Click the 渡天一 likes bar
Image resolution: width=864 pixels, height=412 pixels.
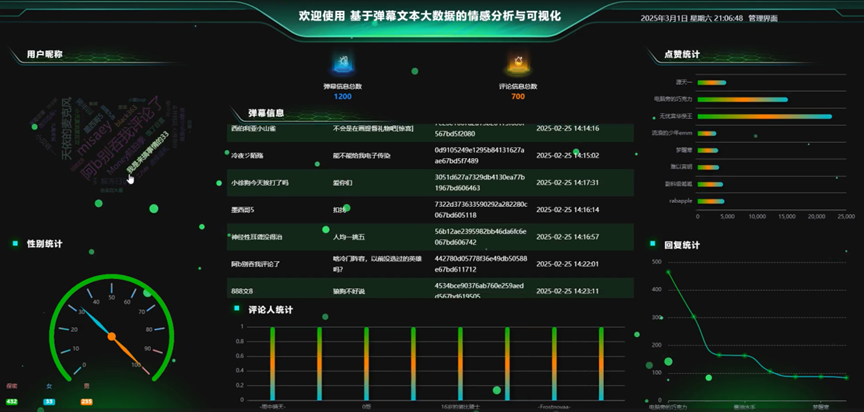(712, 83)
